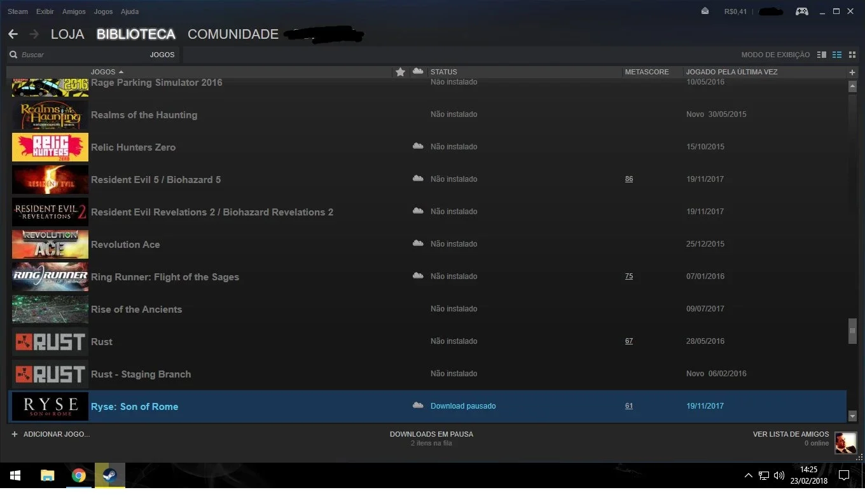Switch to detailed list view mode

tap(822, 55)
